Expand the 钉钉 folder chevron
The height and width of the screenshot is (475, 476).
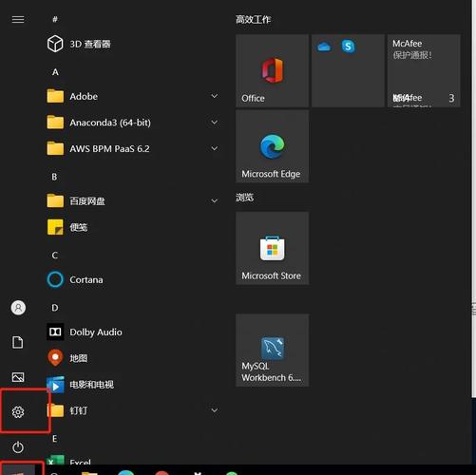[x=215, y=410]
